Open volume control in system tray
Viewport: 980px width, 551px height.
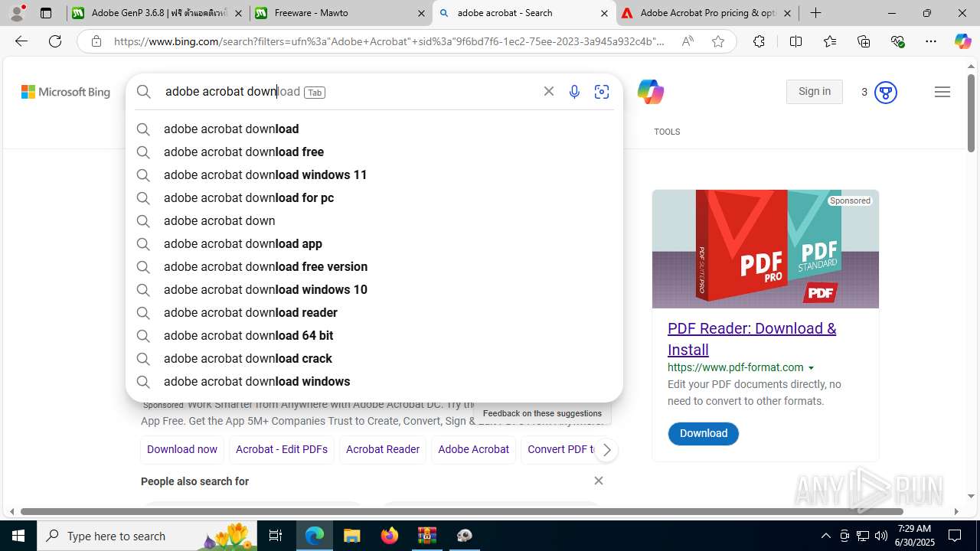coord(881,536)
